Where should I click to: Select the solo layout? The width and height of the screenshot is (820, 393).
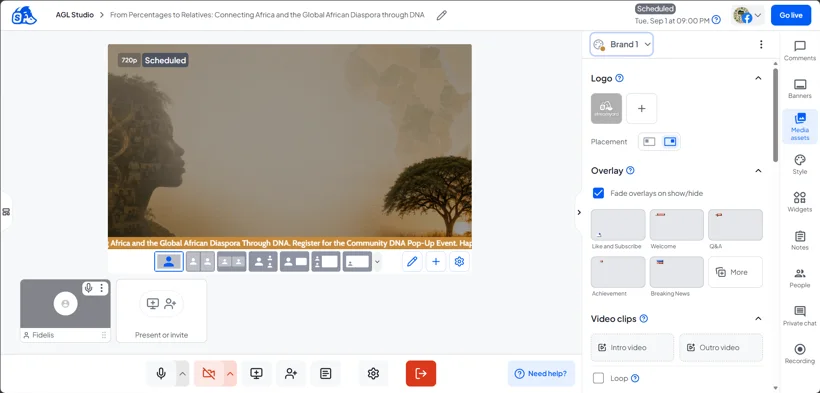coord(168,262)
